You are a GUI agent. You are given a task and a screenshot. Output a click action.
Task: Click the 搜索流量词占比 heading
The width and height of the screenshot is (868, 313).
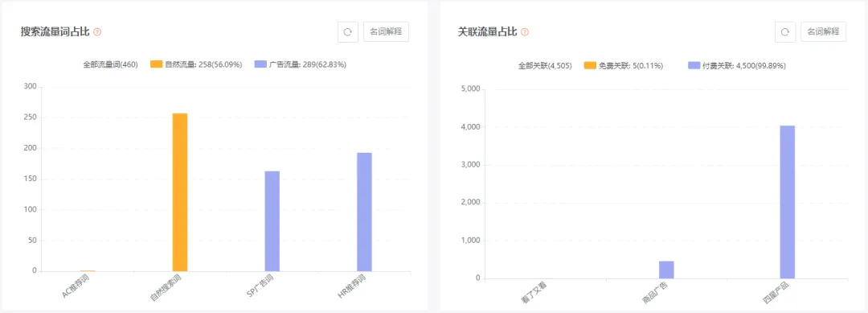tap(55, 32)
